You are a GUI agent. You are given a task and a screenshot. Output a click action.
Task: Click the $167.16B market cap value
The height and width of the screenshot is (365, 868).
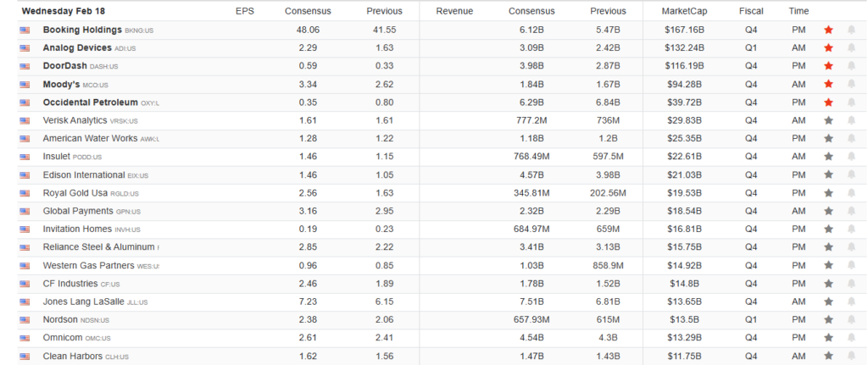[684, 30]
